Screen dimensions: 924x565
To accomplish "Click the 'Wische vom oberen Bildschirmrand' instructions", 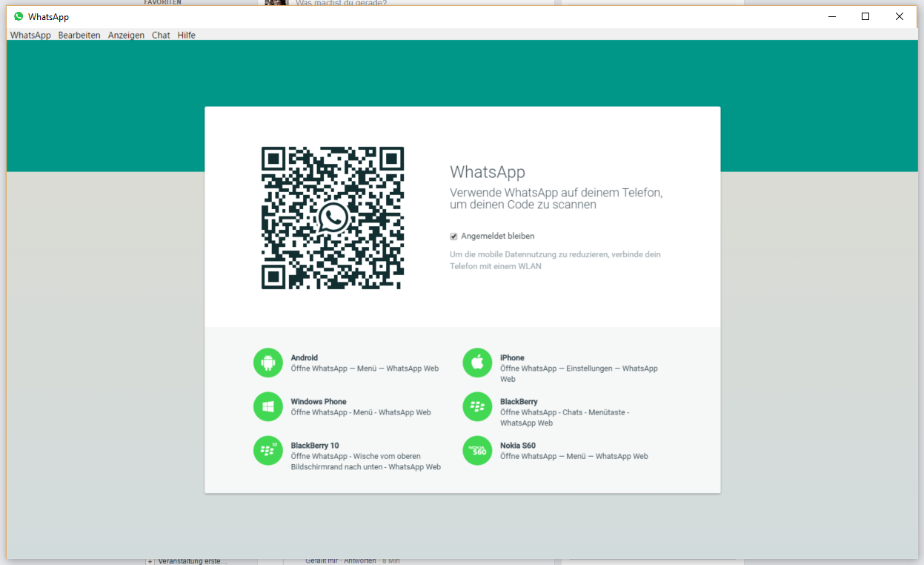I will pos(366,461).
